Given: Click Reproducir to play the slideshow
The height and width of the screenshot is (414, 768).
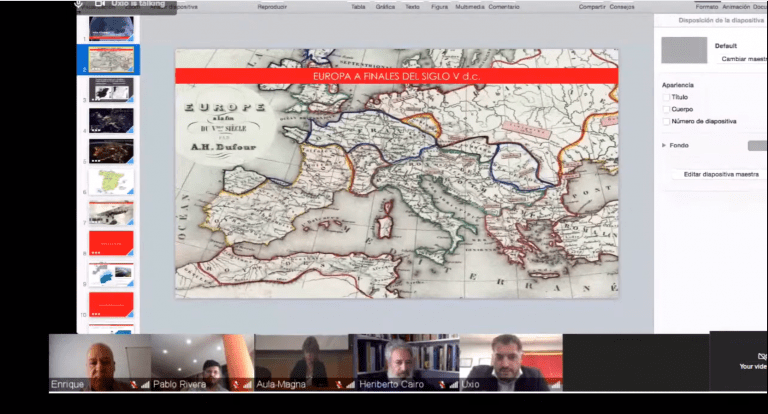Looking at the screenshot, I should point(272,7).
